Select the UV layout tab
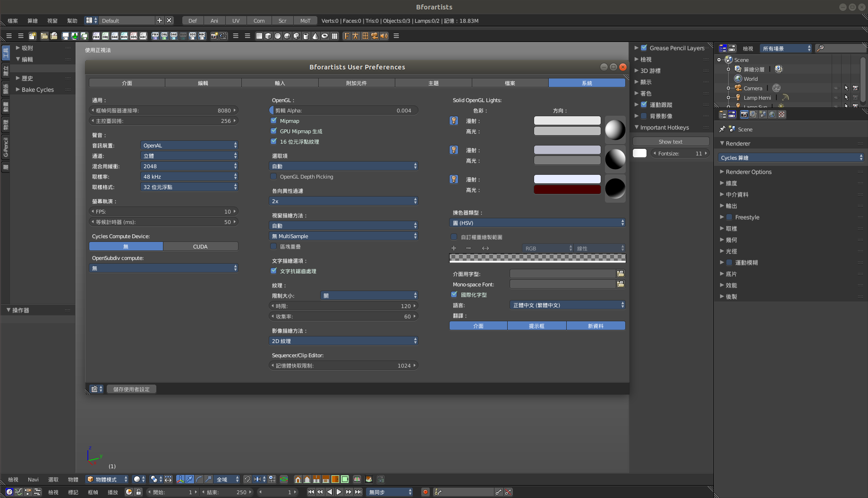 236,21
